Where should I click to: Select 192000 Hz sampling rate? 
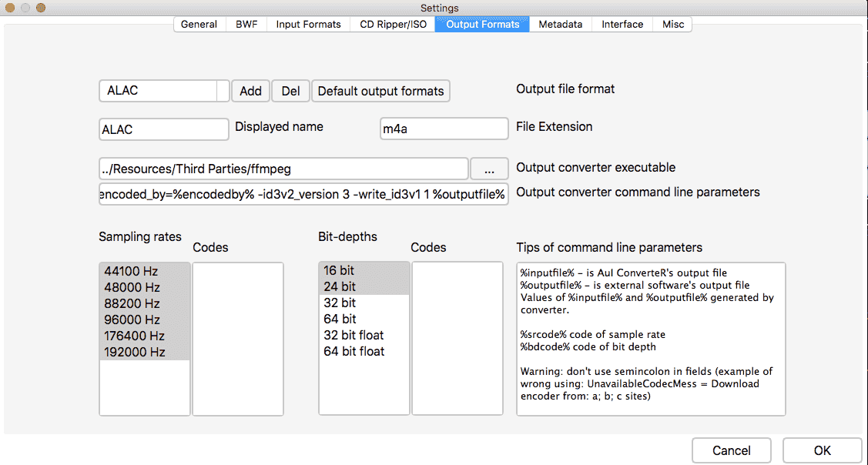(x=145, y=352)
